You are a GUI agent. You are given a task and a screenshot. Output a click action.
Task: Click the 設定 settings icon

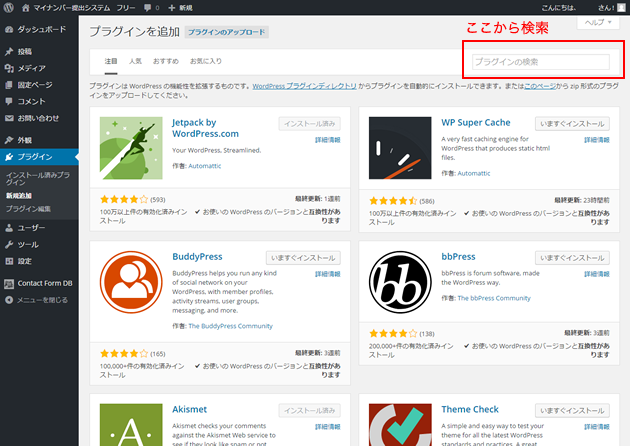9,261
